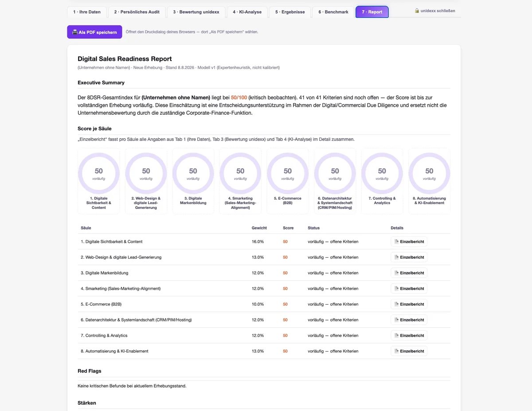Click the 'Digital Sales Readiness Report' heading
This screenshot has height=411, width=532.
point(125,59)
